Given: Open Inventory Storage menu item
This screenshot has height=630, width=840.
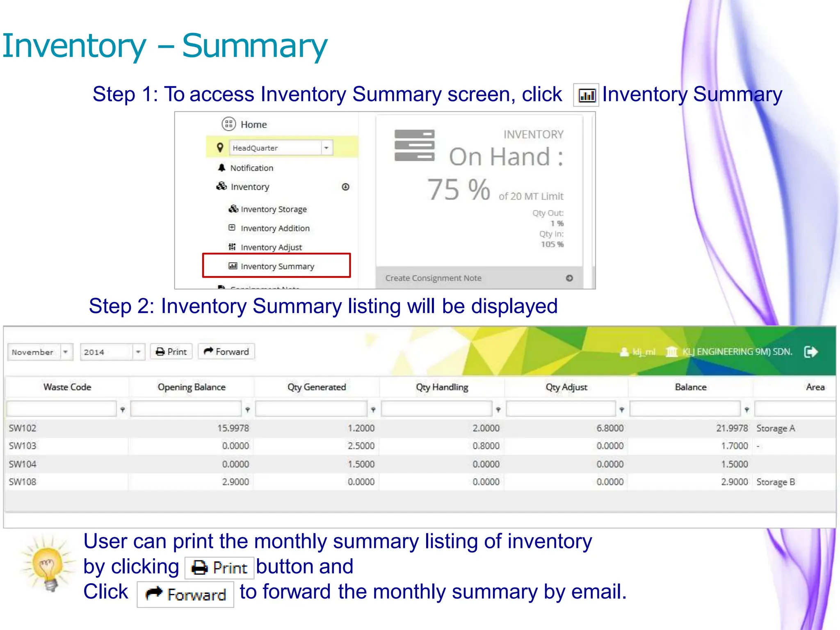Looking at the screenshot, I should coord(274,209).
